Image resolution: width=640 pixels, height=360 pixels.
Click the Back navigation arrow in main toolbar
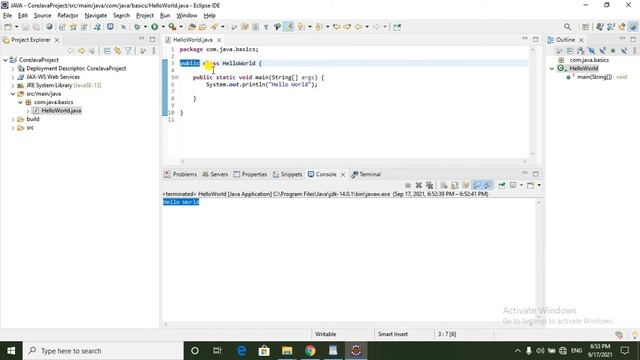(358, 27)
